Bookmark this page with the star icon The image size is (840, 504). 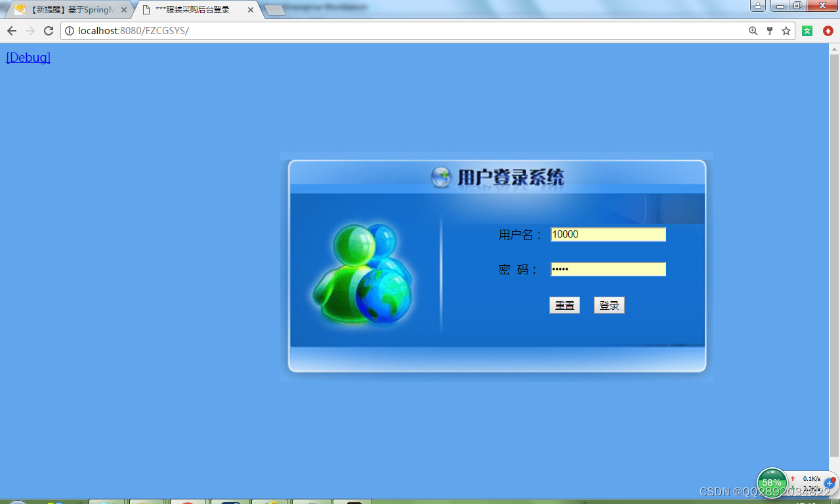pyautogui.click(x=786, y=31)
